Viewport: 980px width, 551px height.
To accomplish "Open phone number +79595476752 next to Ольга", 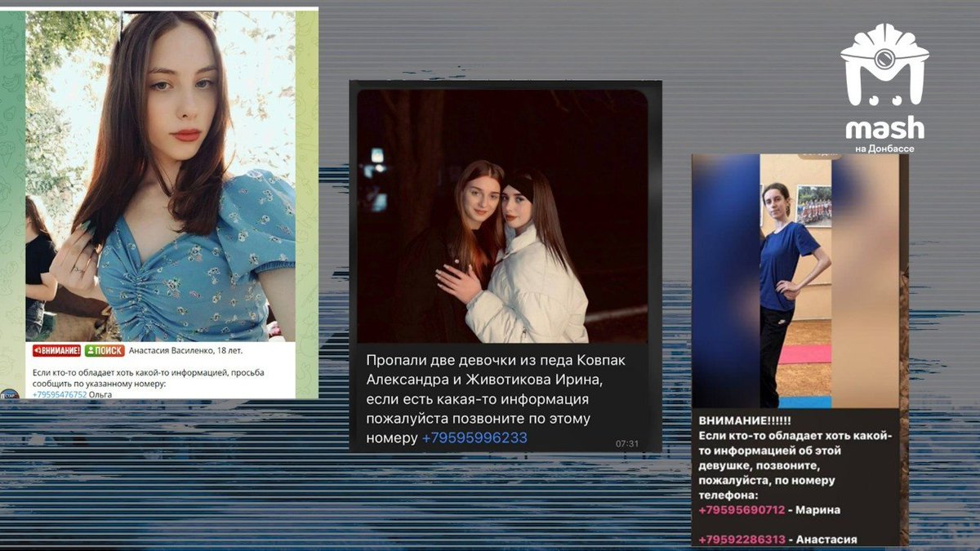I will click(60, 394).
